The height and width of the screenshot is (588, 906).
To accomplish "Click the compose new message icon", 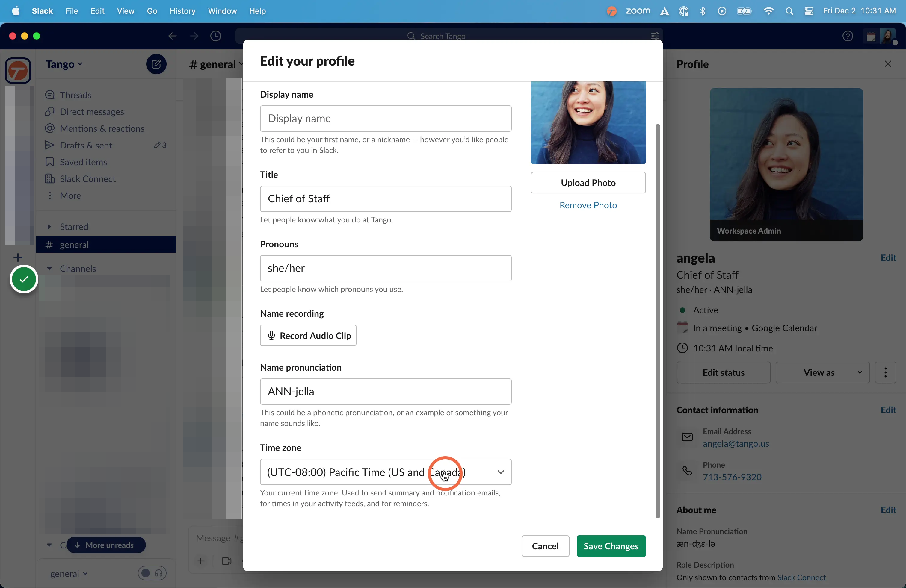I will click(156, 64).
